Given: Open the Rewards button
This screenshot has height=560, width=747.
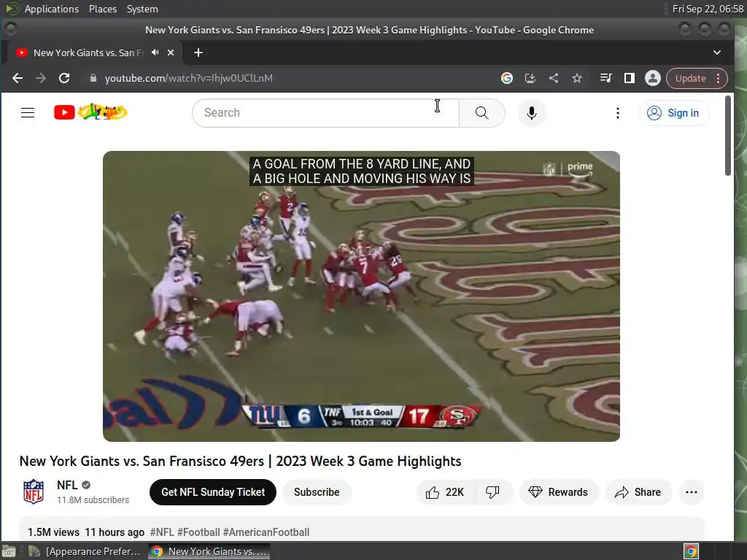Looking at the screenshot, I should coord(558,492).
